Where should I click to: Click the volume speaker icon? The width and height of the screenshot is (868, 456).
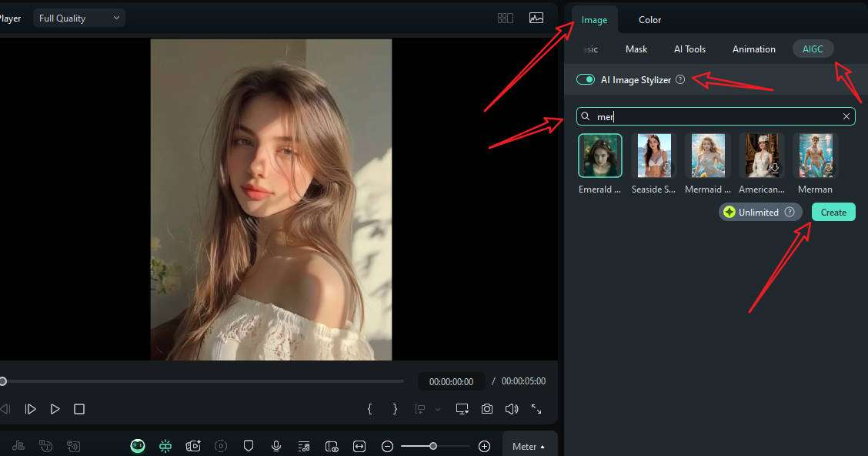[512, 409]
